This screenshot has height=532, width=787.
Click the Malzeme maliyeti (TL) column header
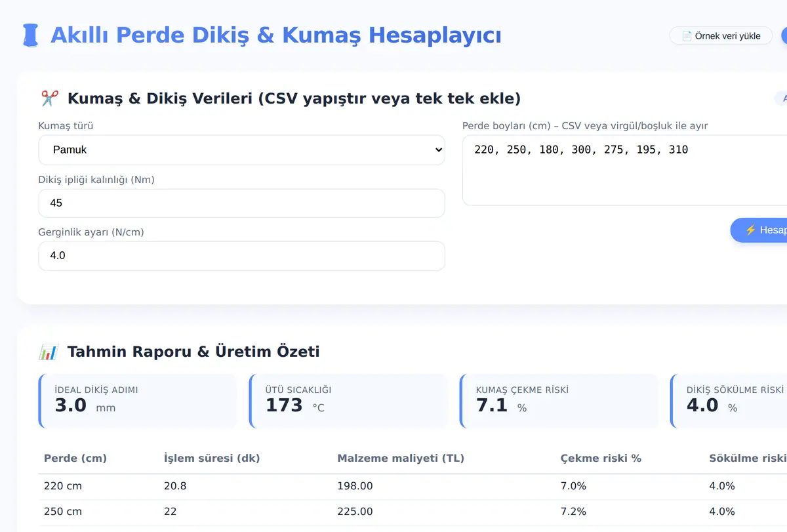[x=401, y=458]
